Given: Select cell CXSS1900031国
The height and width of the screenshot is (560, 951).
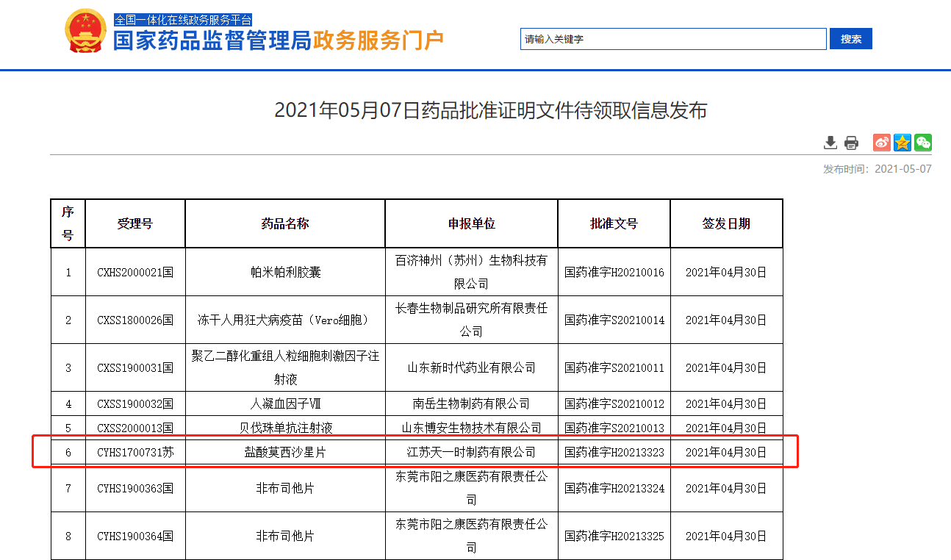Looking at the screenshot, I should pyautogui.click(x=135, y=367).
